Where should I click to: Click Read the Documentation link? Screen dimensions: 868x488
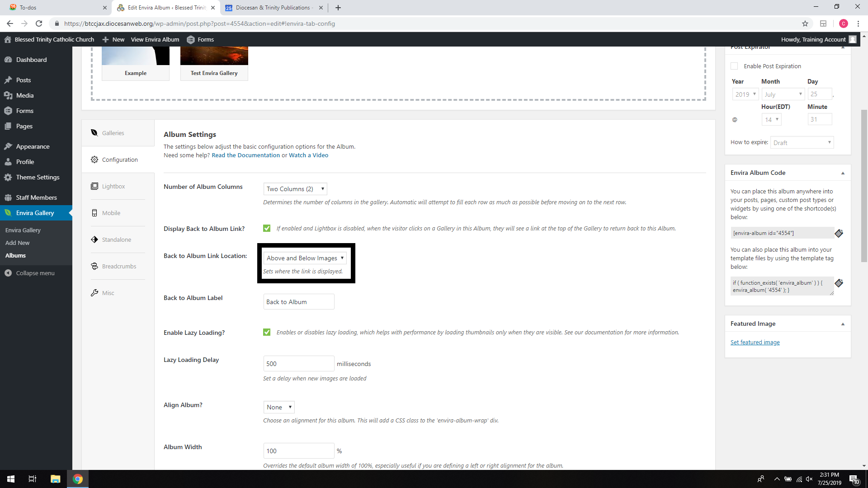(245, 155)
